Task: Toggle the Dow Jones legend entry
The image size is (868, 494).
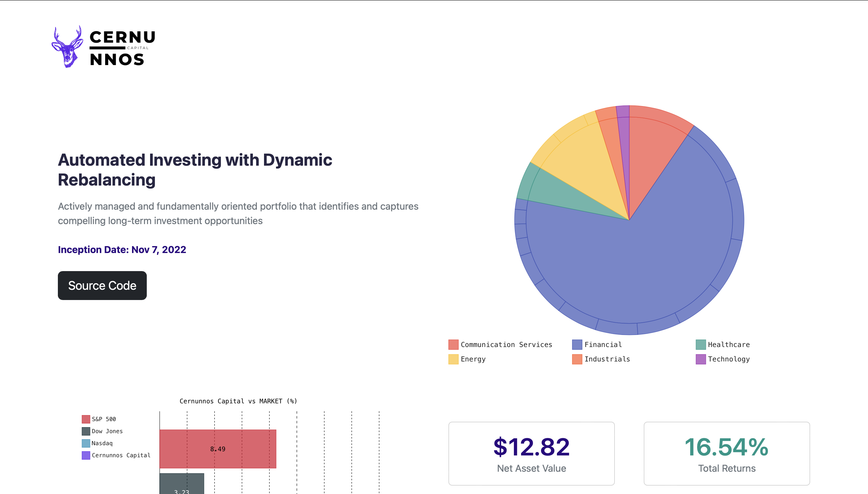Action: [x=102, y=431]
